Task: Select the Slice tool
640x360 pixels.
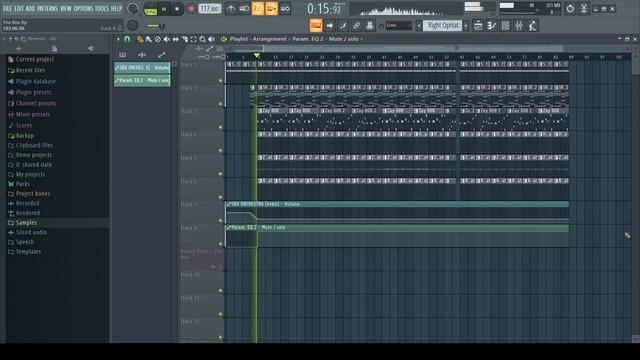Action: (185, 39)
